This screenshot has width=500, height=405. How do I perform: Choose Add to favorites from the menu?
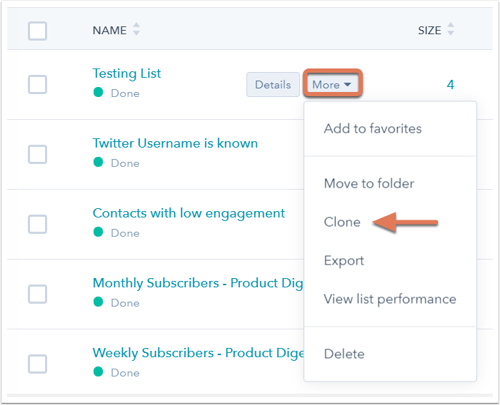click(373, 129)
